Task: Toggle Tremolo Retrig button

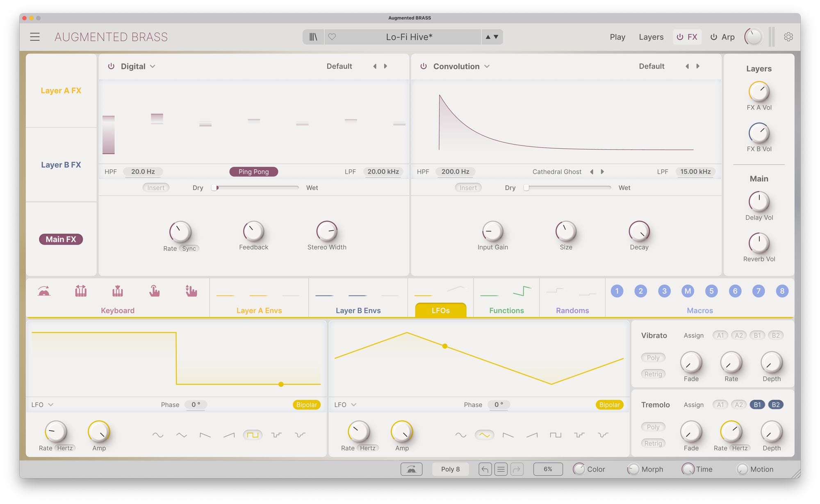Action: (653, 443)
